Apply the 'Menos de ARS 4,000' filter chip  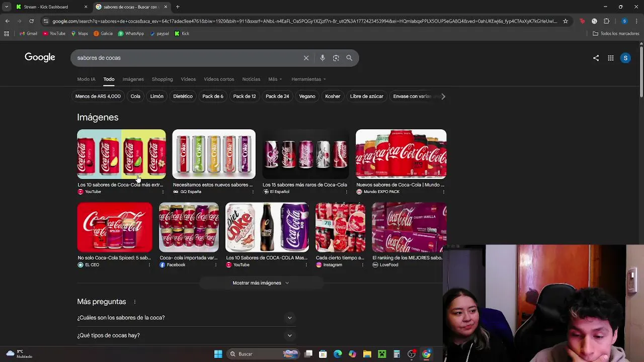point(98,96)
